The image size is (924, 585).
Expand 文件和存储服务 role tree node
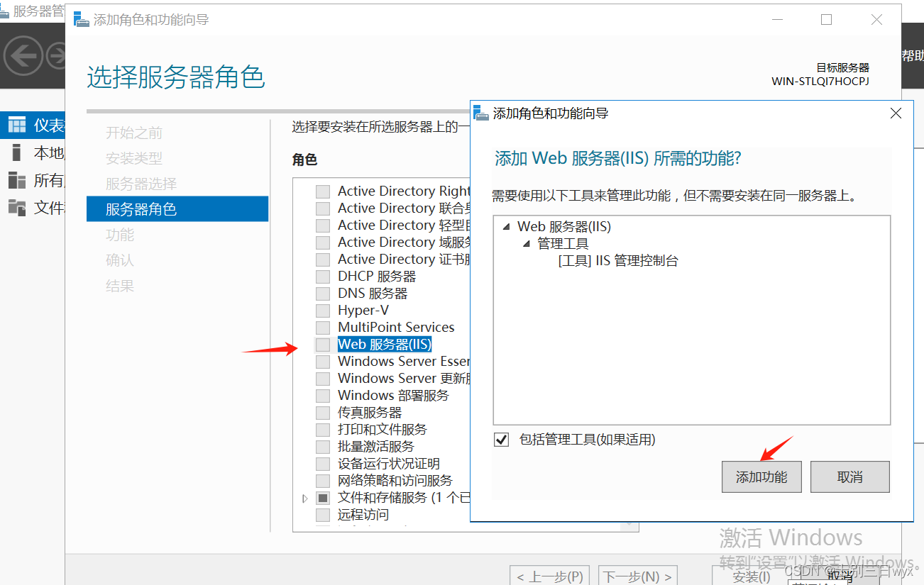[305, 498]
